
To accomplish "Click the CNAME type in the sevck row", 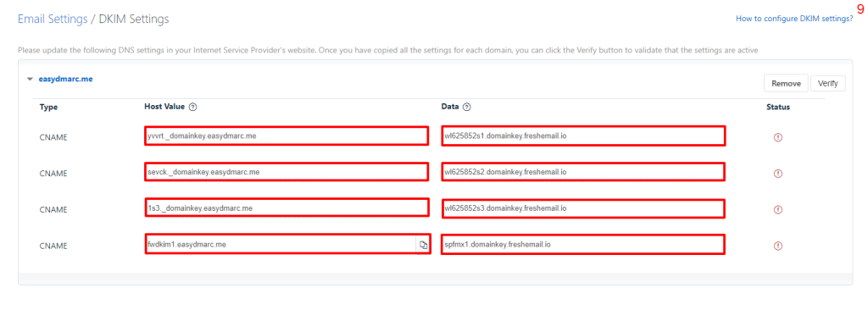I will click(53, 174).
